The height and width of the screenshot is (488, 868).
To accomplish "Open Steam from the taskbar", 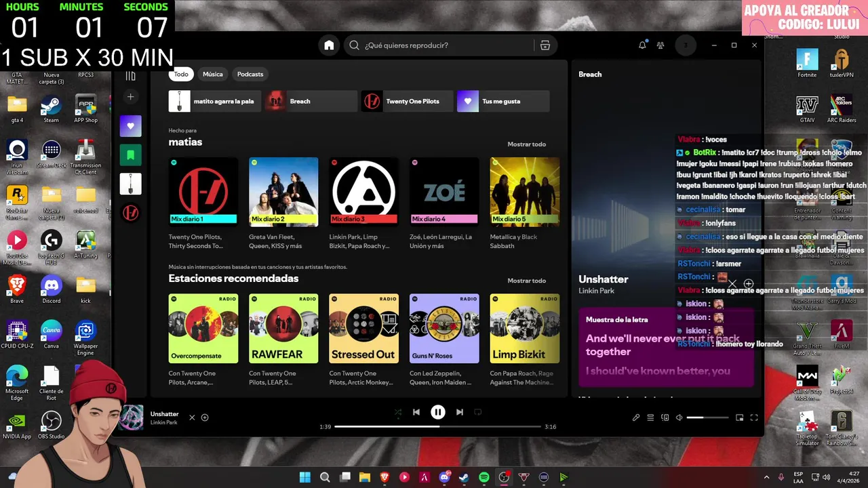I will (465, 477).
